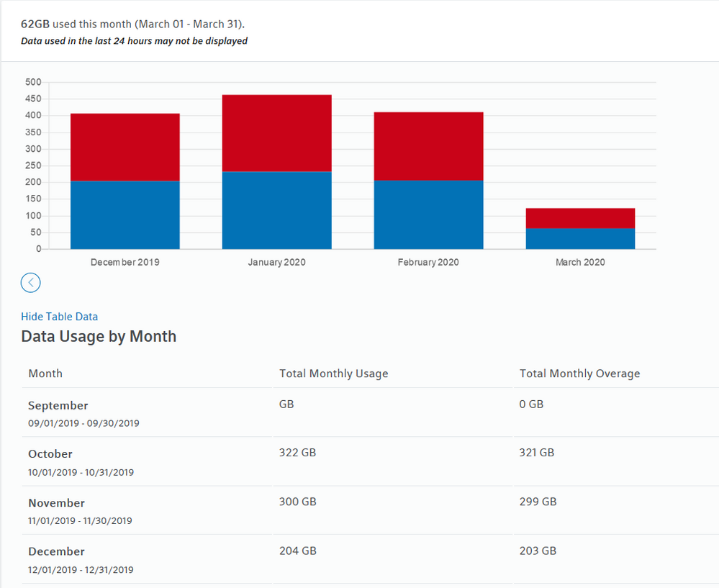Select the December row in table

tap(56, 551)
